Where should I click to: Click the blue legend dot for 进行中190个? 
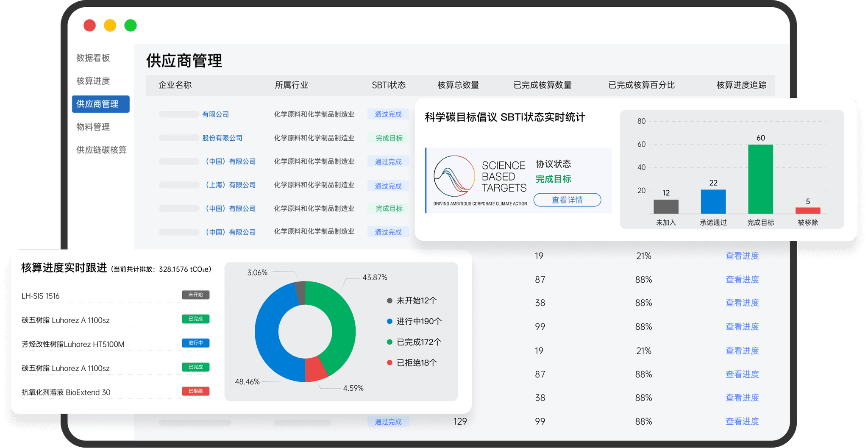(x=389, y=321)
